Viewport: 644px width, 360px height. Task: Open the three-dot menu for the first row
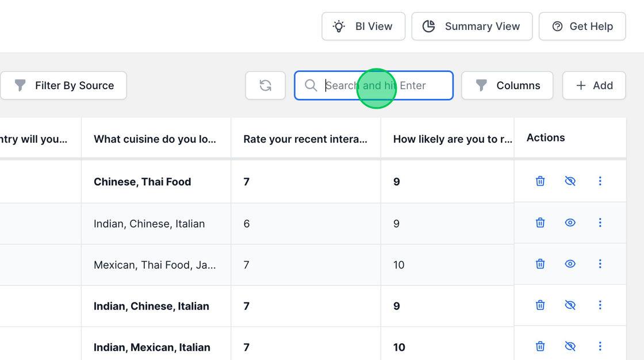click(600, 181)
